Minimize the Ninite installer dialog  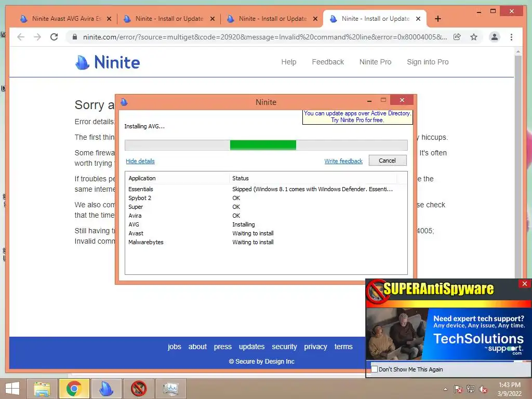point(369,101)
